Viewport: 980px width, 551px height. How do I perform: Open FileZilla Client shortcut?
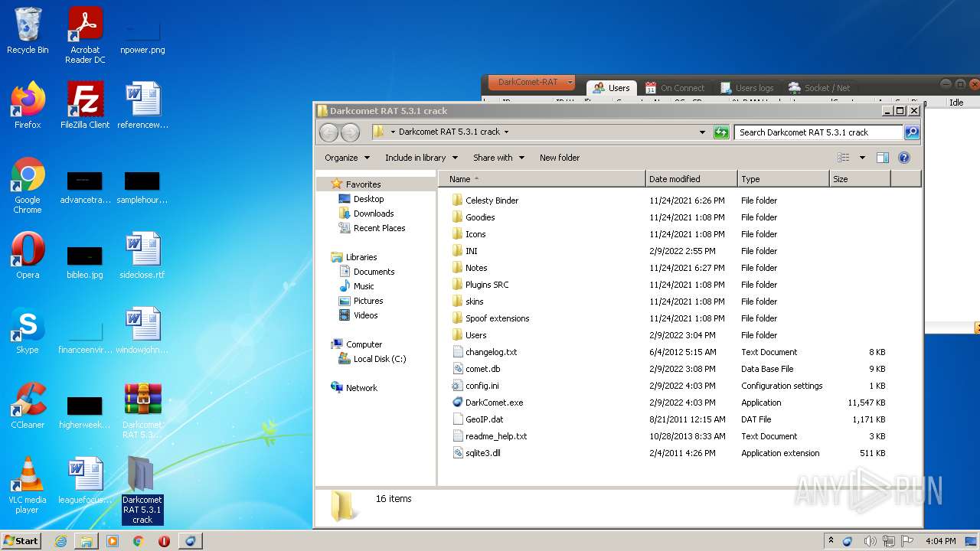tap(85, 105)
